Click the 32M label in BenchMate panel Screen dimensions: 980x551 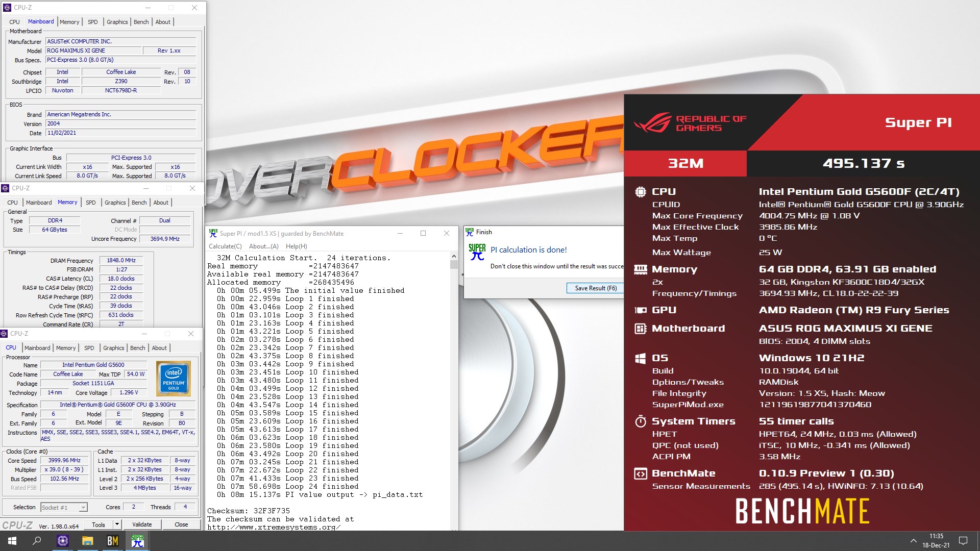pos(685,164)
